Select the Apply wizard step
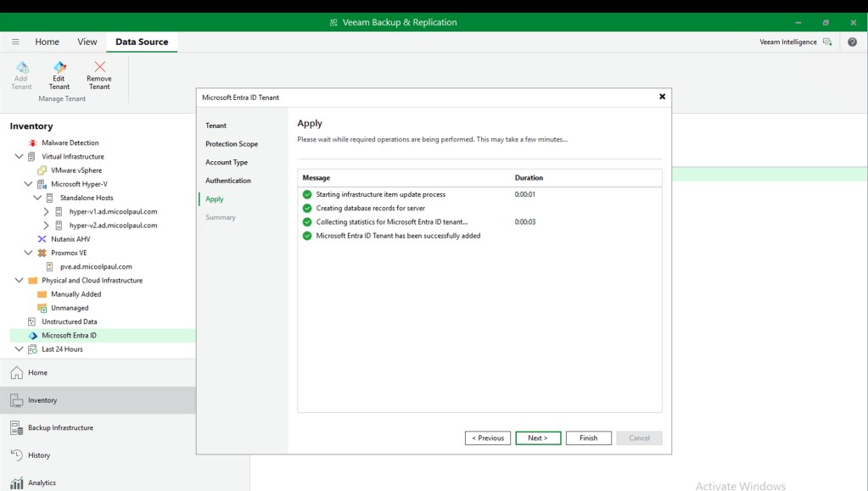Screen dimensions: 868x491 click(214, 199)
